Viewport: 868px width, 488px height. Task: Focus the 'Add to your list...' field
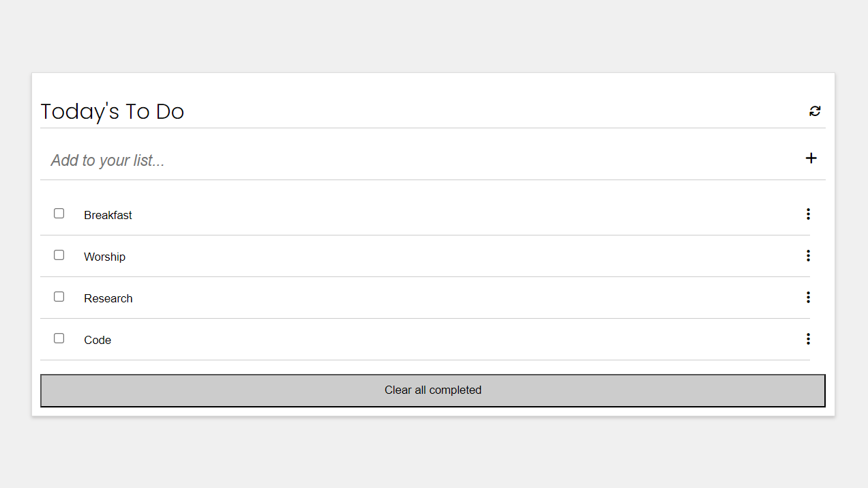pos(409,160)
